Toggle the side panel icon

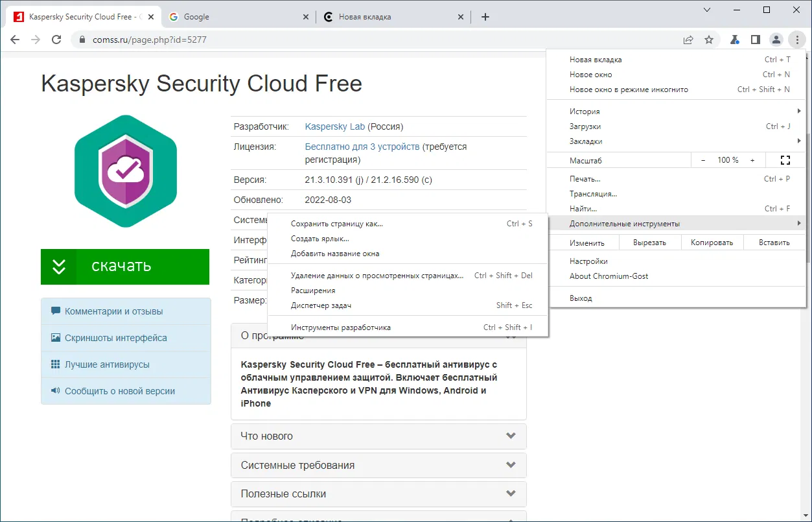[x=755, y=40]
